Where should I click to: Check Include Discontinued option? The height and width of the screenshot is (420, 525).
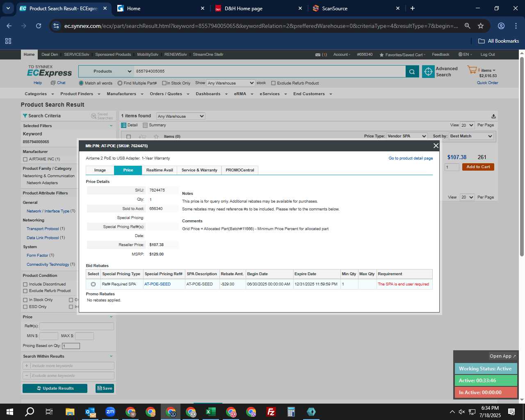(25, 284)
